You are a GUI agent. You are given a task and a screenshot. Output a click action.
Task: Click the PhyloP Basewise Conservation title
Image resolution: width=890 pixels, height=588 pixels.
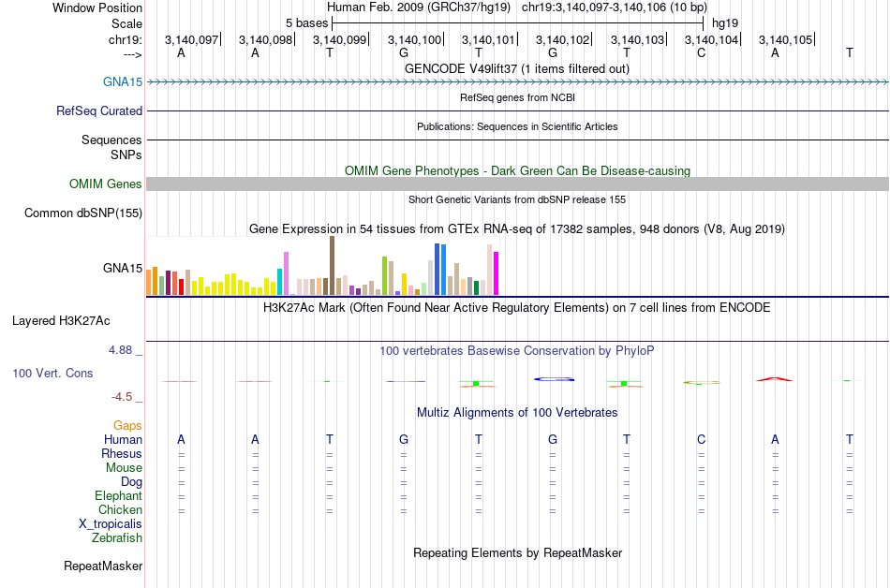[x=517, y=350]
